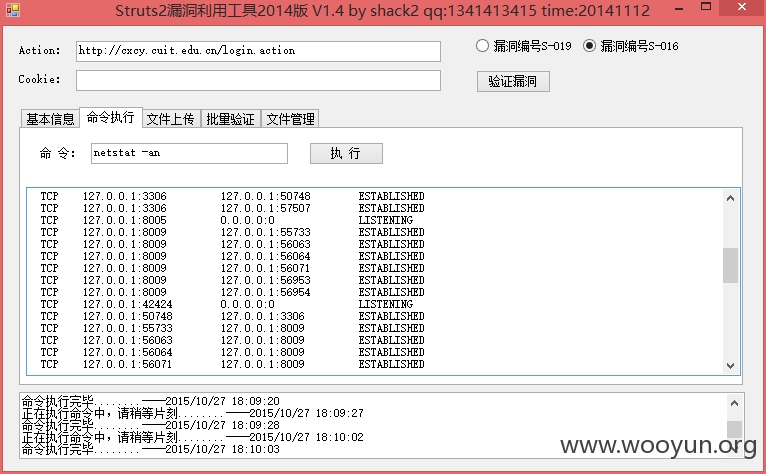This screenshot has height=474, width=766.
Task: Switch to the 命令执行 tab
Action: [x=110, y=118]
